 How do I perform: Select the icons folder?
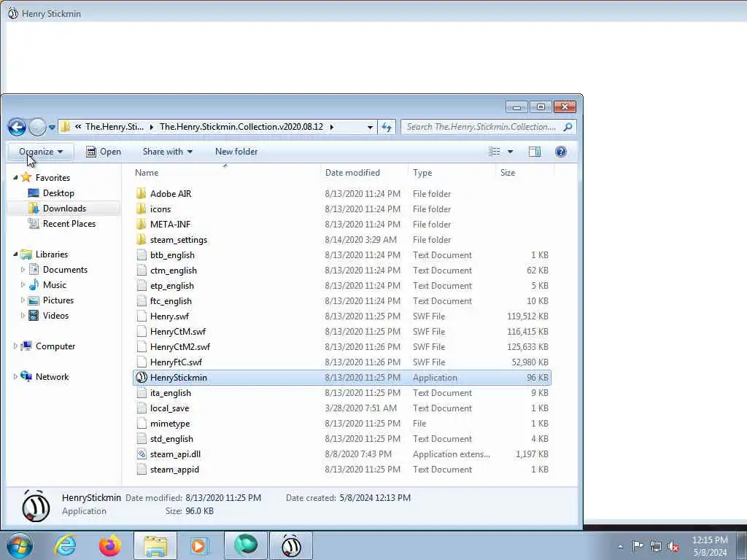160,209
